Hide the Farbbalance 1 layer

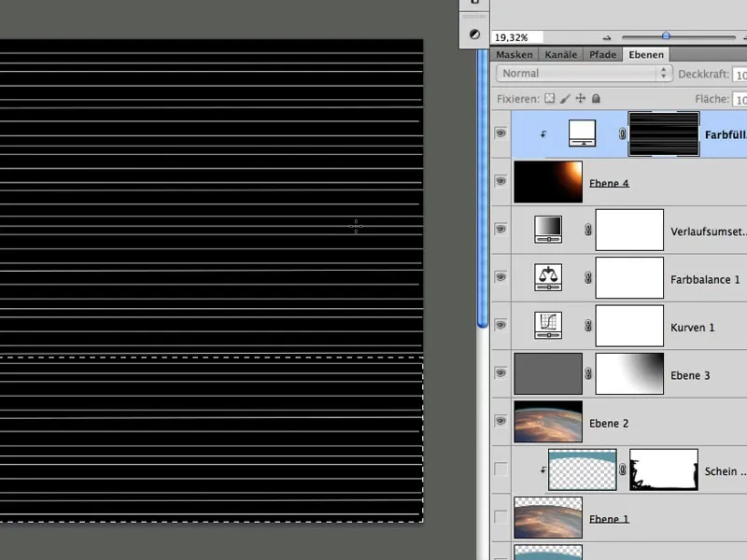pos(500,277)
